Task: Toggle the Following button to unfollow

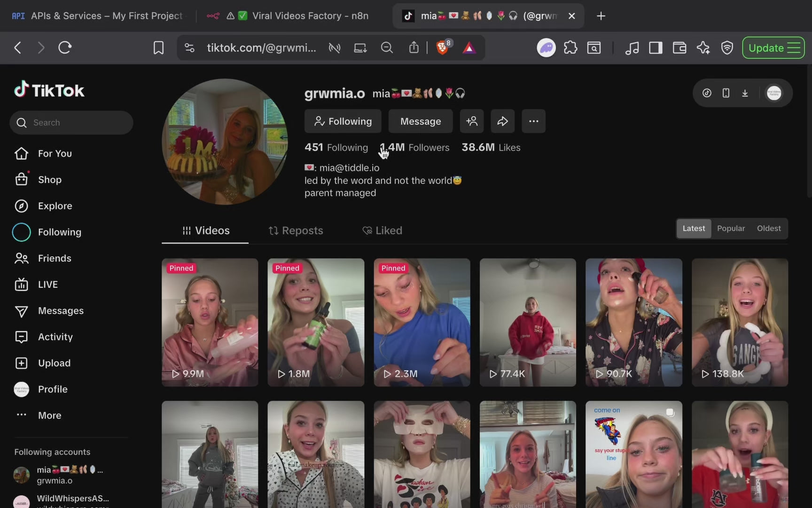Action: tap(343, 121)
